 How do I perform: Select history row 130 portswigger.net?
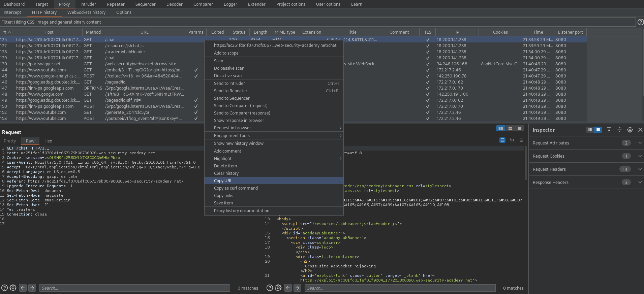tap(293, 64)
